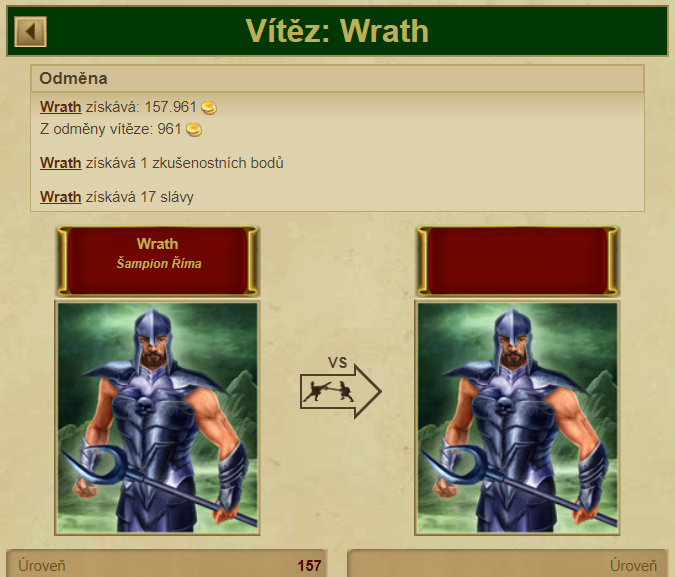Click the level value 157

pos(309,566)
